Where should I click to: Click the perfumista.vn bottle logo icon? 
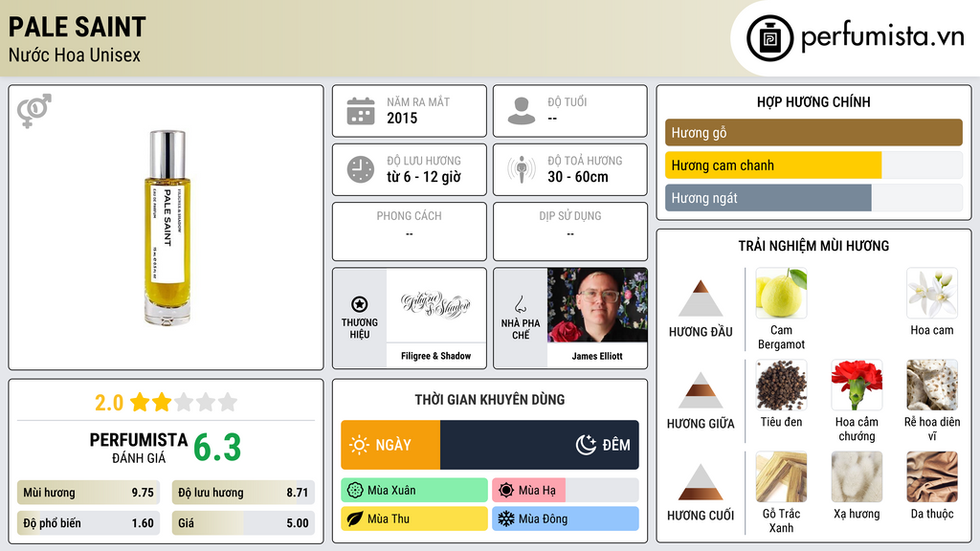(x=769, y=38)
